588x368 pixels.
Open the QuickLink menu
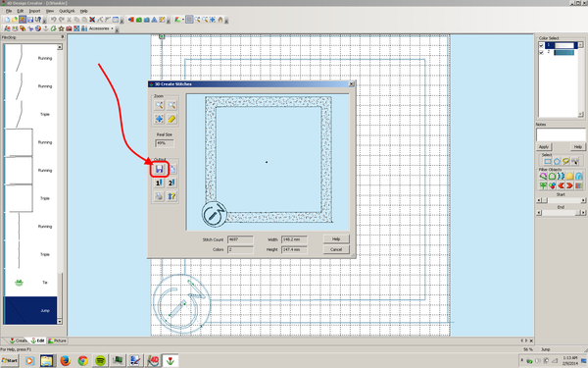67,11
